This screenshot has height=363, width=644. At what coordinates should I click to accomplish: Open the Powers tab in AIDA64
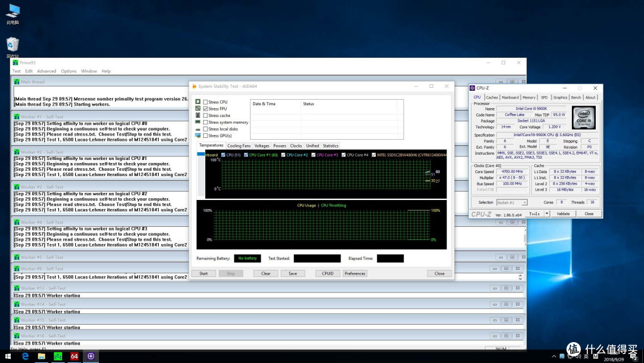click(x=280, y=146)
